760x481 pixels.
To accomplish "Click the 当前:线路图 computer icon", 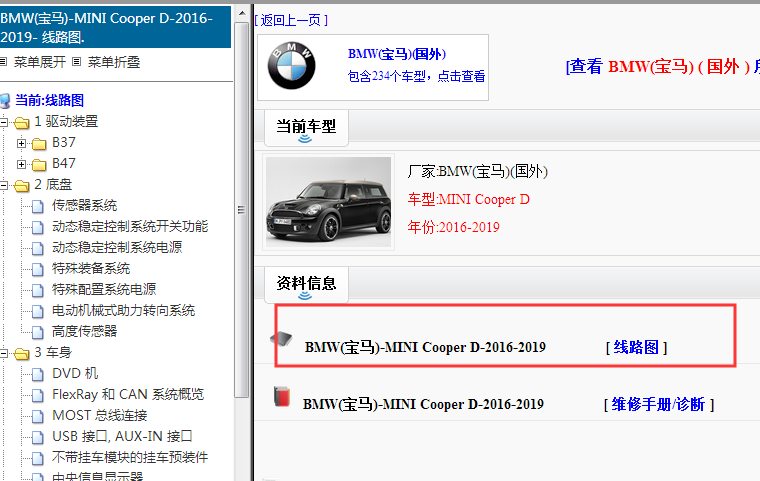I will point(5,101).
